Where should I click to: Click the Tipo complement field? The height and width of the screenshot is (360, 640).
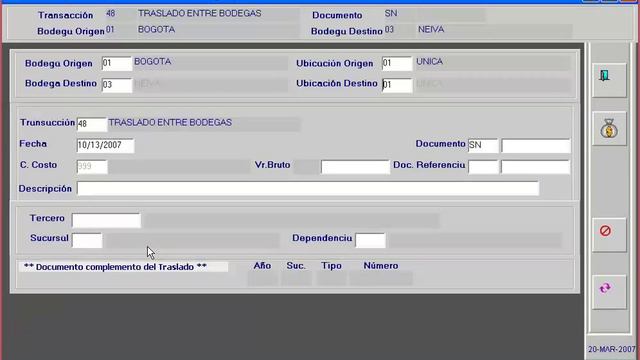pos(332,279)
